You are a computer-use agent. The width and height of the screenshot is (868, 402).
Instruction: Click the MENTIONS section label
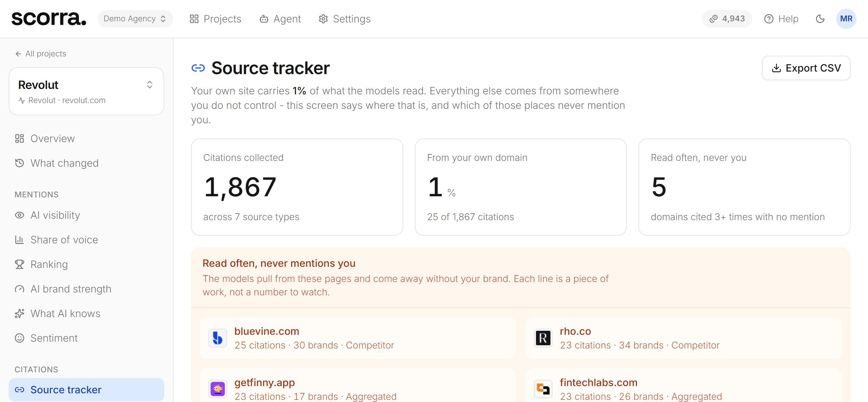pos(37,194)
